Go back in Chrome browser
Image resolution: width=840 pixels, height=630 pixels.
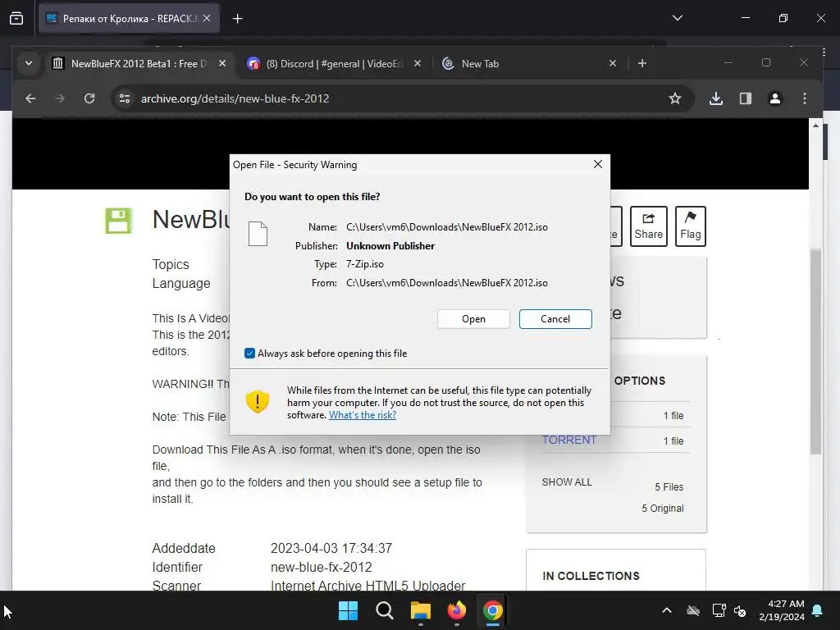pos(30,98)
